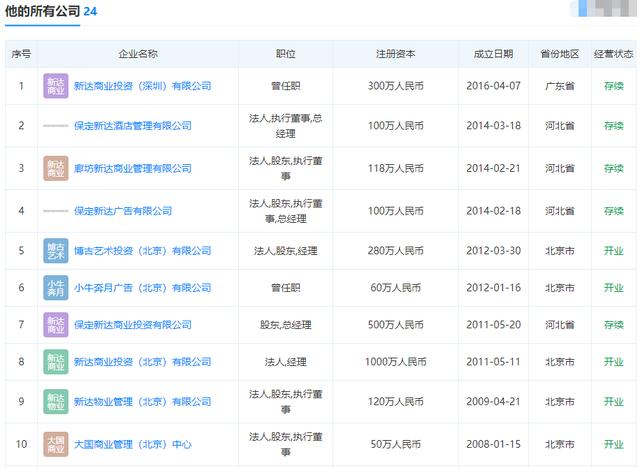Click the 大国商业管理（北京）中心 logo icon
This screenshot has height=468, width=640.
(56, 444)
